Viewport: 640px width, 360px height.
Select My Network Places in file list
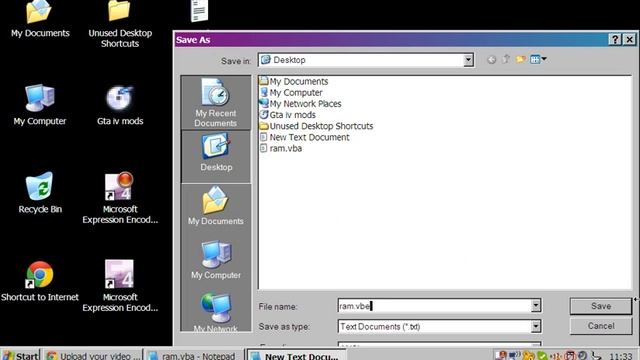tap(301, 104)
